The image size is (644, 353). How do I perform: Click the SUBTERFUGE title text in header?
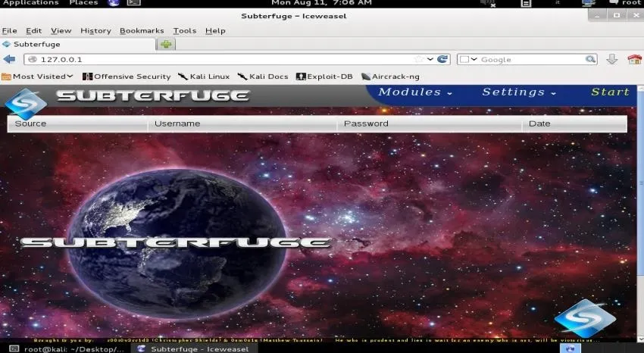(x=153, y=95)
